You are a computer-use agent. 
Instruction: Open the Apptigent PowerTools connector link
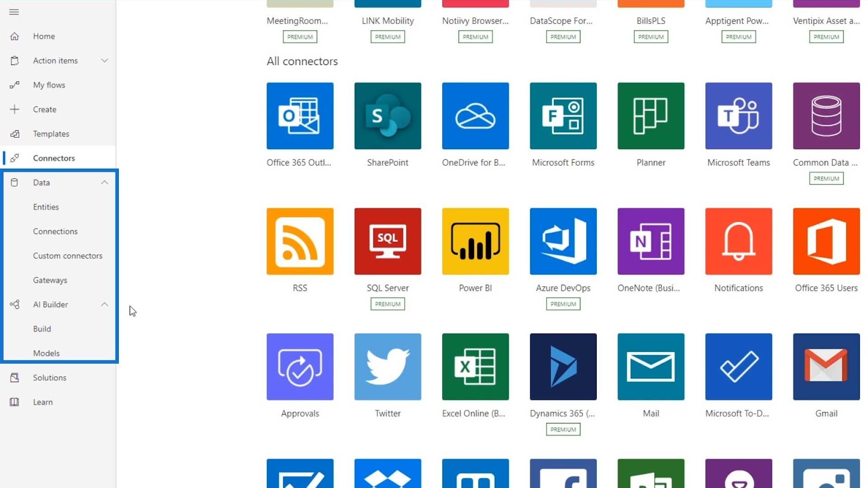coord(737,21)
